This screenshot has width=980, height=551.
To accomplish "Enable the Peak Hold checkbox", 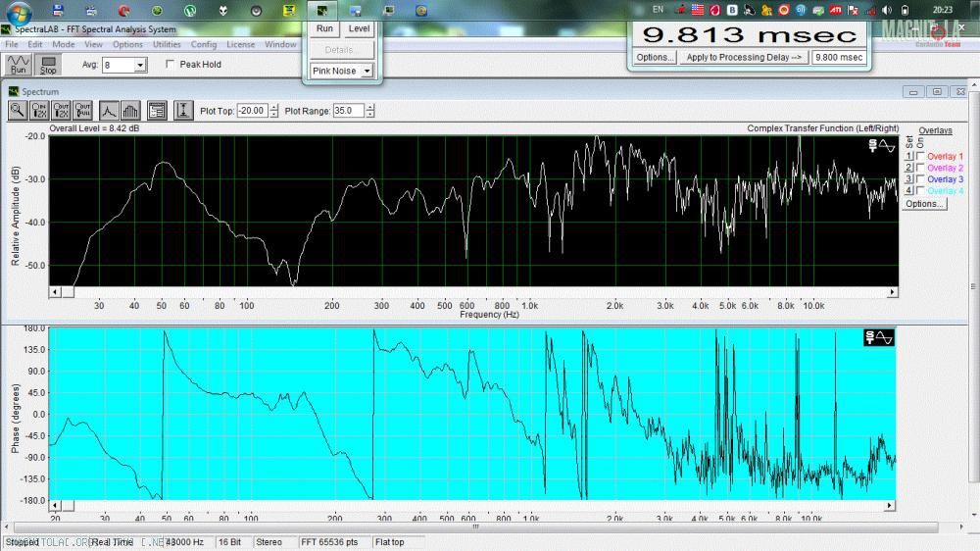I will click(170, 64).
